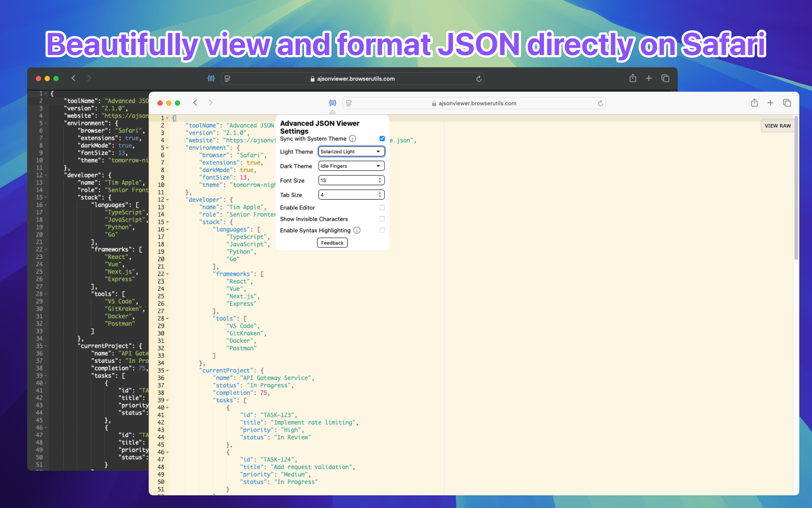Click "Implement rate limiting" text on line 42
812x508 pixels.
tap(313, 423)
